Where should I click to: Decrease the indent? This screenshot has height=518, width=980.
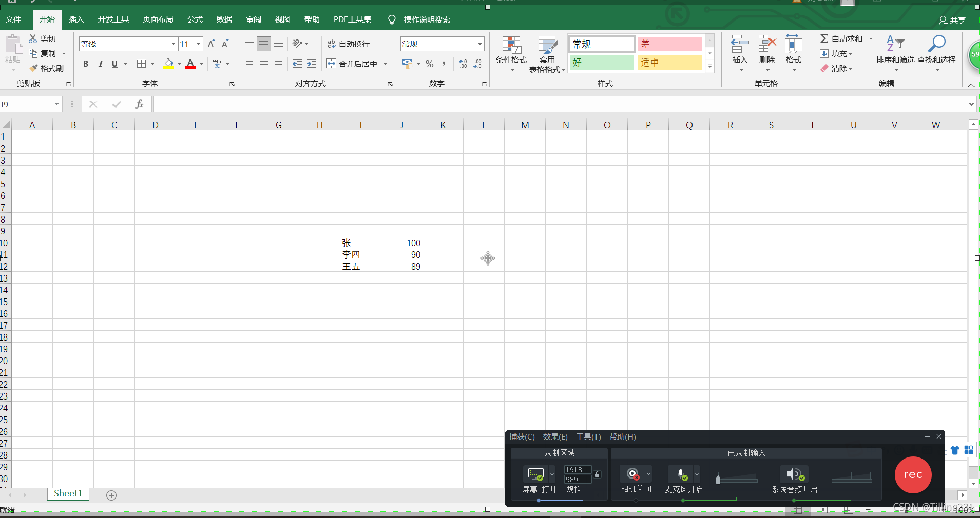(297, 64)
